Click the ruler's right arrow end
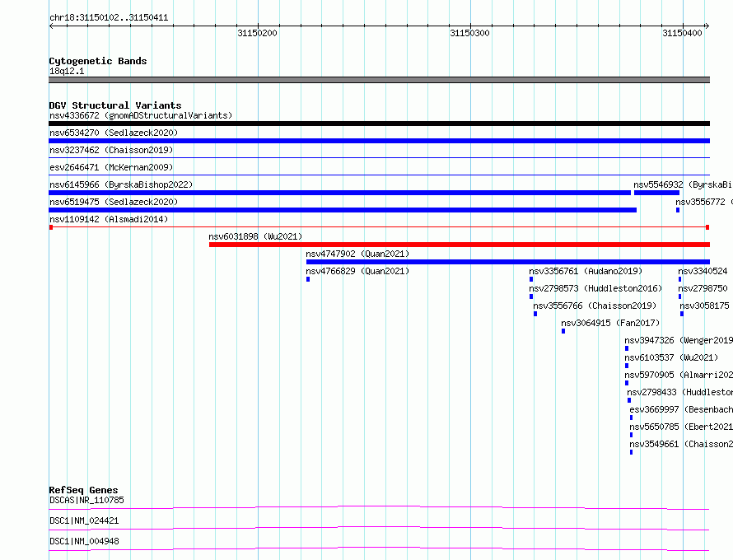This screenshot has width=733, height=560. click(707, 26)
